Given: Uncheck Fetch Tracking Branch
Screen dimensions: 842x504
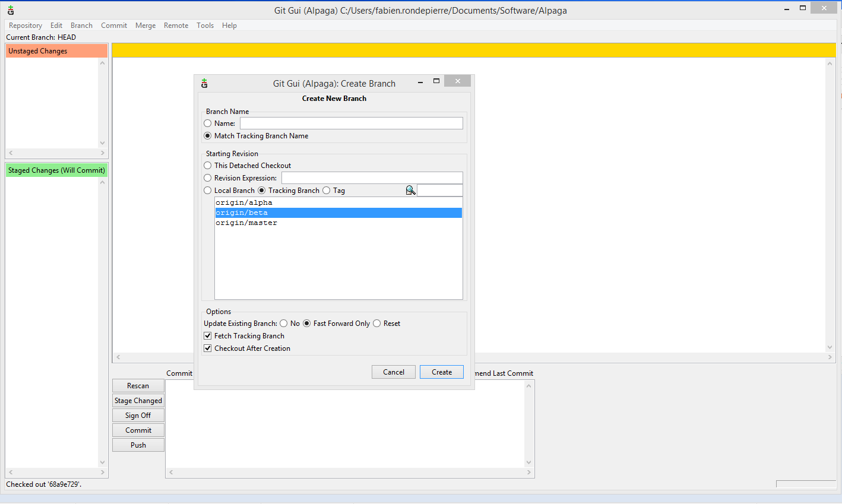Looking at the screenshot, I should pyautogui.click(x=208, y=336).
